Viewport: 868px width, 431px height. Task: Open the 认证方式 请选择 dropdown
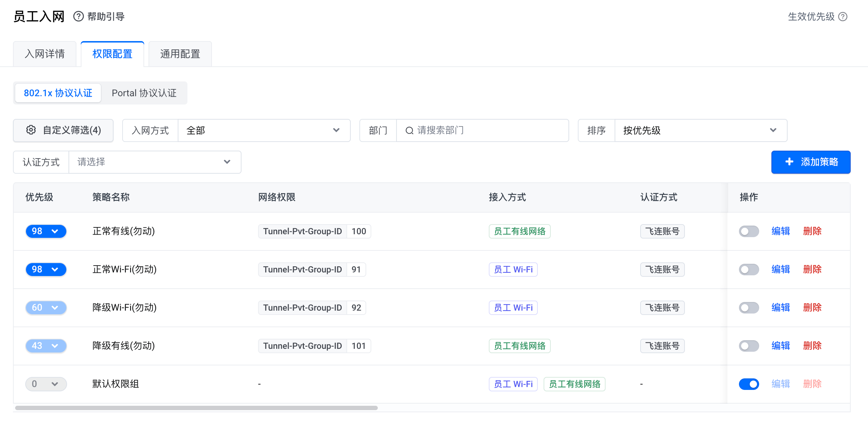[x=155, y=162]
